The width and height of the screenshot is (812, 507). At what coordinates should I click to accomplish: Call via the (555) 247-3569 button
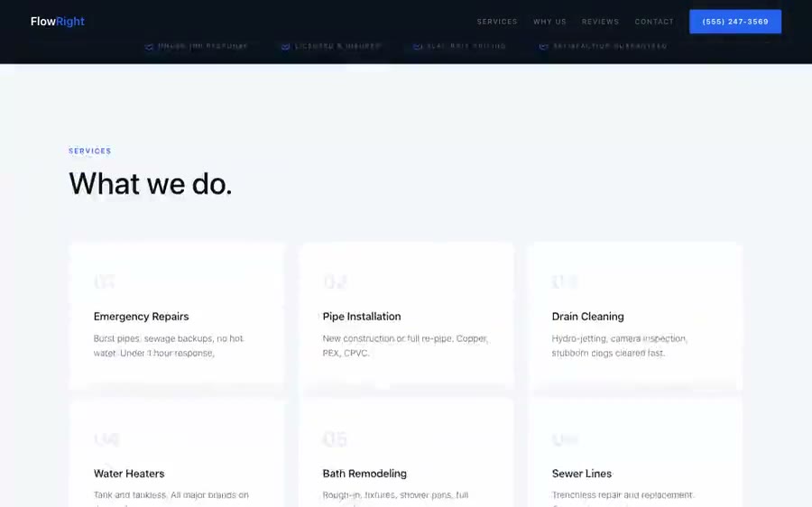735,22
